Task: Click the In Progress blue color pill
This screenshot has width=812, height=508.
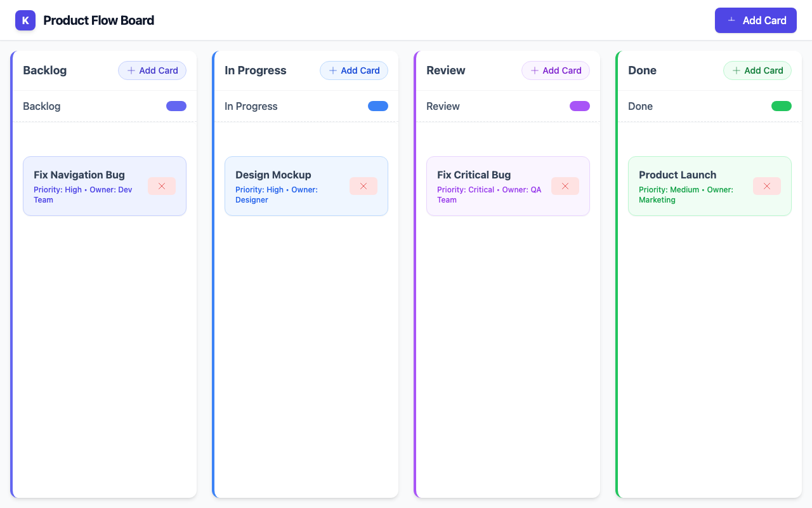Action: pyautogui.click(x=378, y=106)
